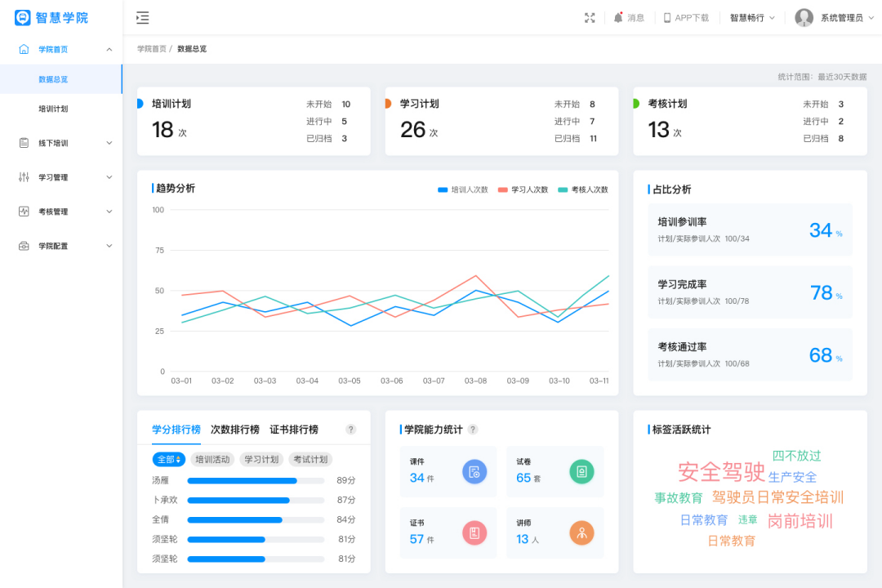This screenshot has height=588, width=882.
Task: Click the 学院首页 breadcrumb link
Action: (x=151, y=49)
